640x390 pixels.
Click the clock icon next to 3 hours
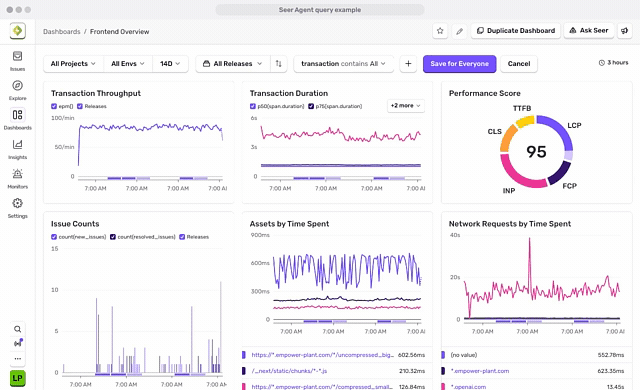tap(601, 63)
